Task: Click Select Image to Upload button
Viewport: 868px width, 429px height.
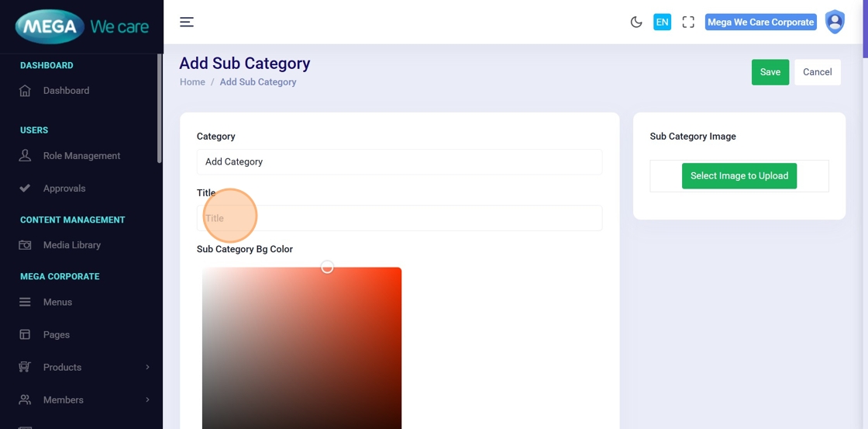Action: 739,176
